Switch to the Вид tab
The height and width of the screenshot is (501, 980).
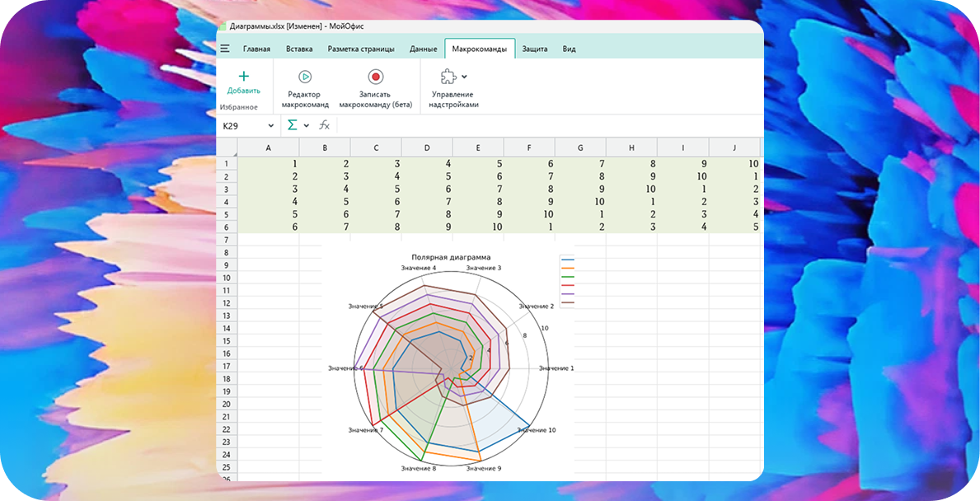tap(569, 49)
